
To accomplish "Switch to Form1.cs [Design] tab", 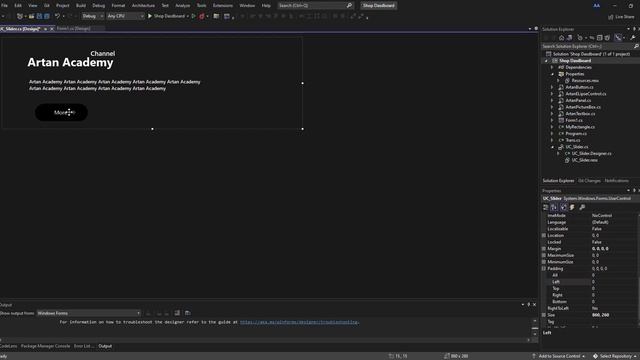I will (73, 29).
